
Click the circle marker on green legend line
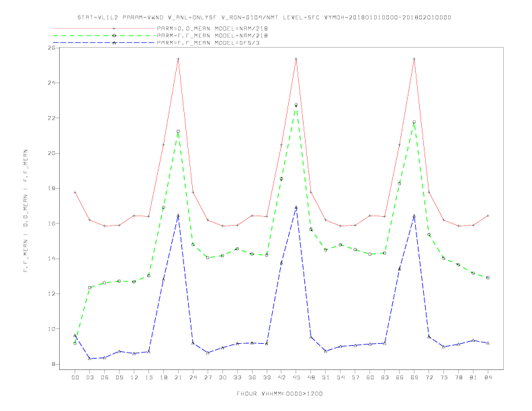click(114, 36)
